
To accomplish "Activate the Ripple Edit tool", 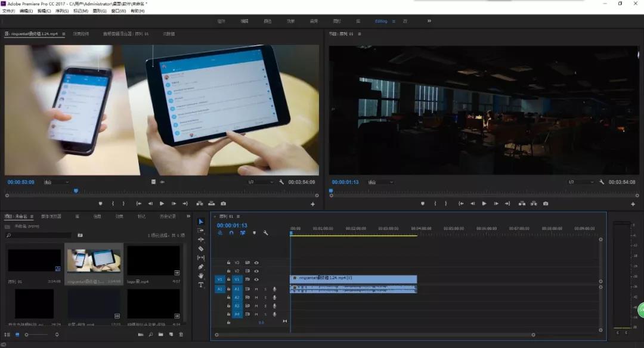I will pos(201,239).
